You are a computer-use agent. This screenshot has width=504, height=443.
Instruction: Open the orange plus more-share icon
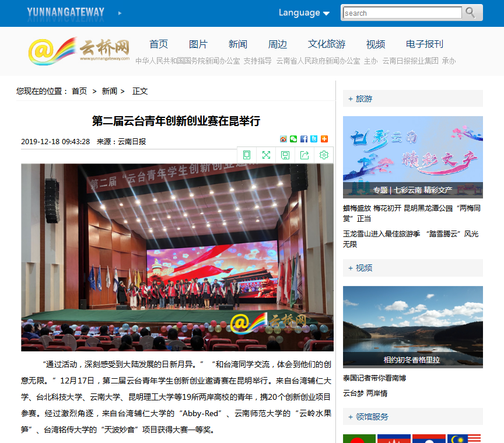click(324, 139)
